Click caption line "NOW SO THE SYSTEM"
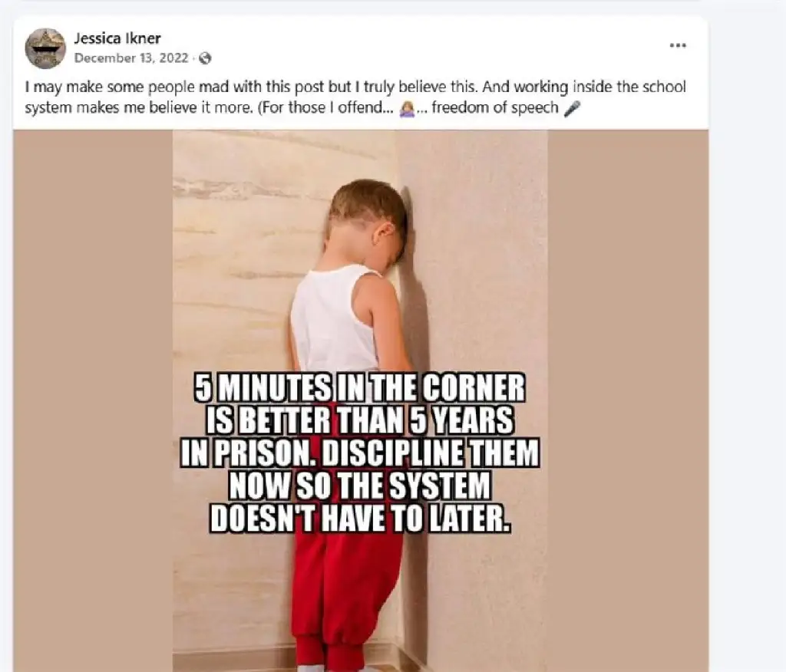 (360, 485)
